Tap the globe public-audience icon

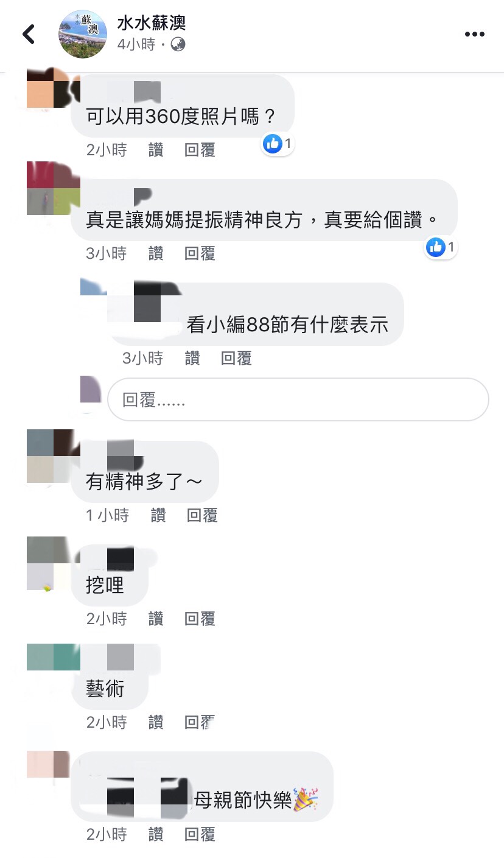pyautogui.click(x=178, y=44)
